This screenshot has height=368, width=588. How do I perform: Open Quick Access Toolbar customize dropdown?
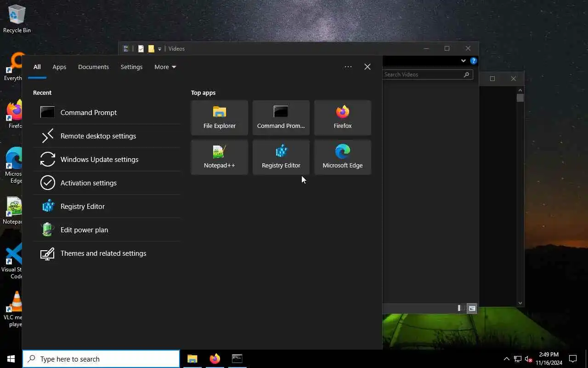pos(159,49)
